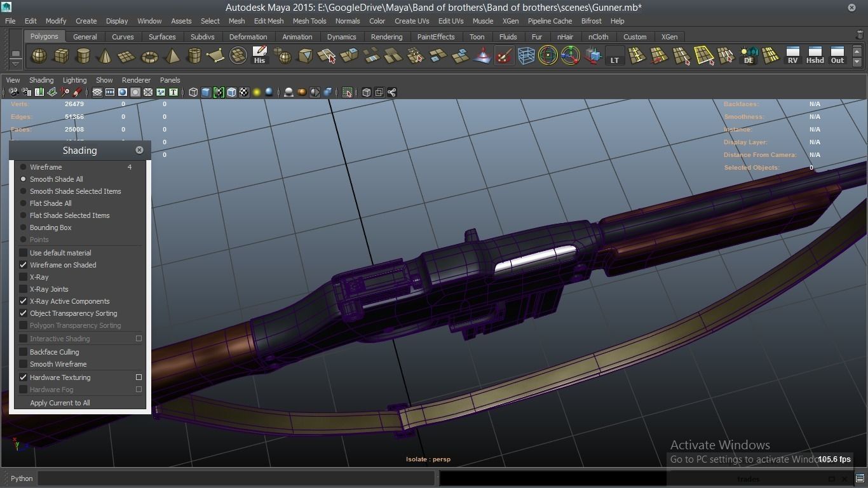Toggle use all lights yellow sphere icon
The height and width of the screenshot is (488, 868).
tap(257, 92)
